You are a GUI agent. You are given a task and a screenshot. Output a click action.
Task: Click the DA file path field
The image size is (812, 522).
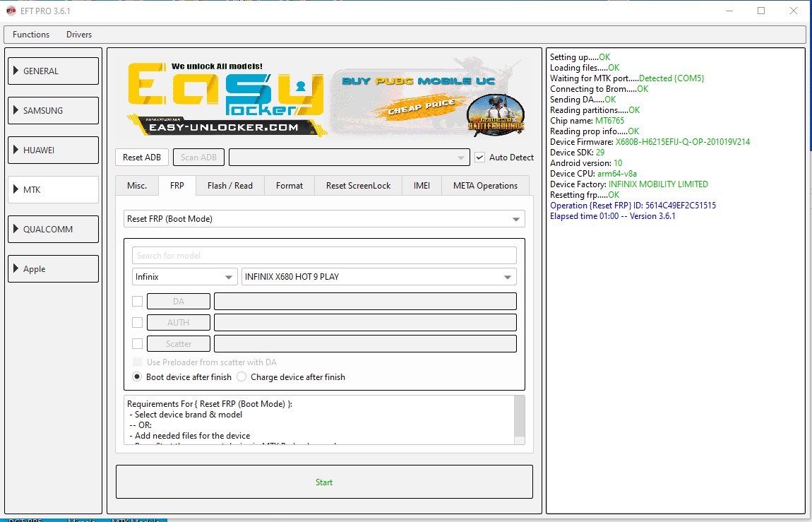coord(365,301)
